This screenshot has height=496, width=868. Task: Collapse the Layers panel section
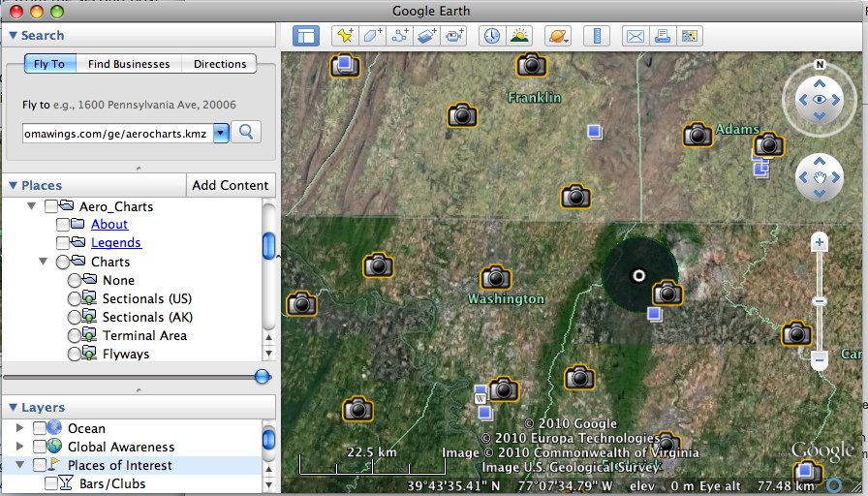tap(13, 408)
